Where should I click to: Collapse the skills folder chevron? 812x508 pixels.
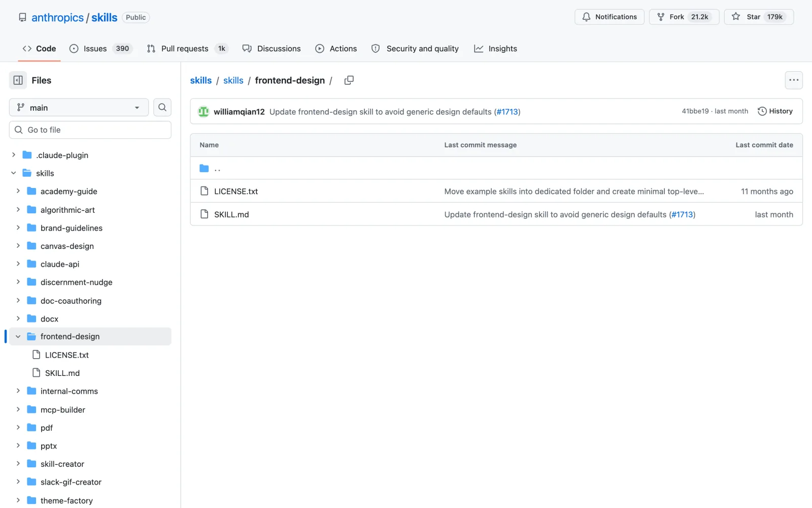pos(14,173)
